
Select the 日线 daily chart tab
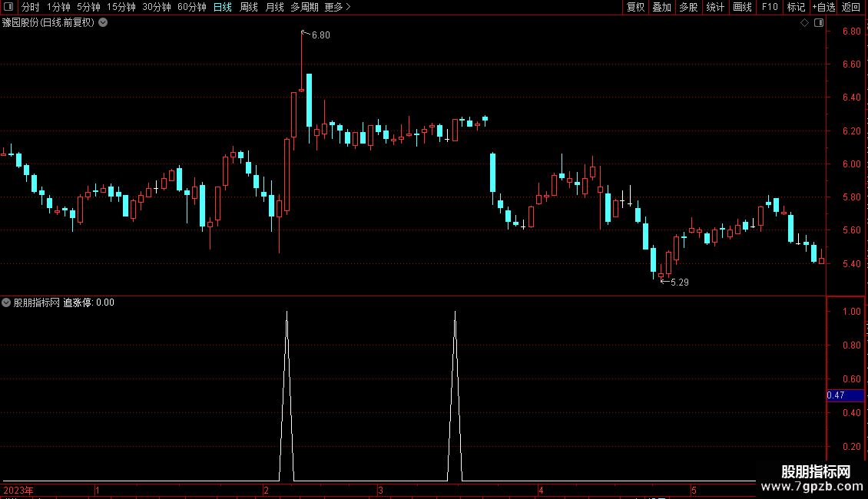223,7
